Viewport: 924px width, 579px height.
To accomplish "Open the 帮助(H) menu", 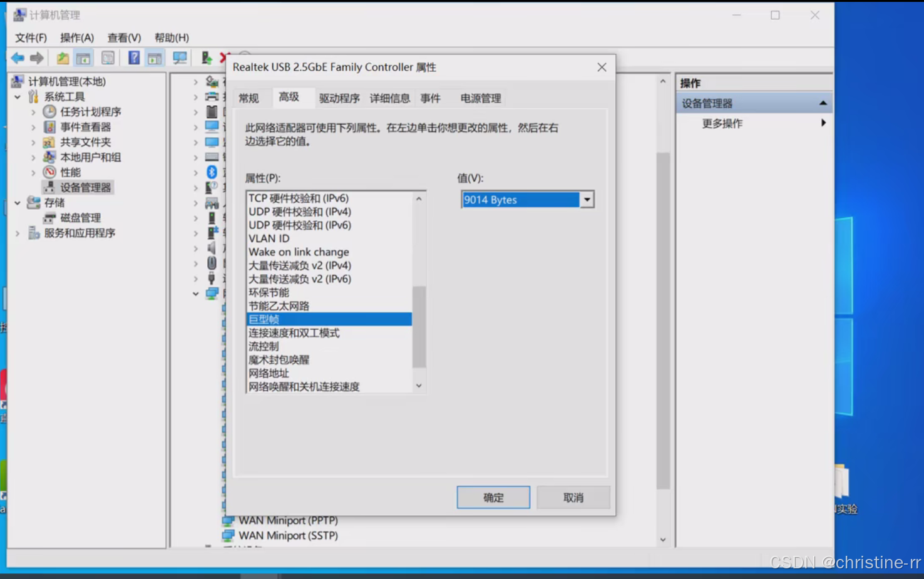I will pos(172,38).
